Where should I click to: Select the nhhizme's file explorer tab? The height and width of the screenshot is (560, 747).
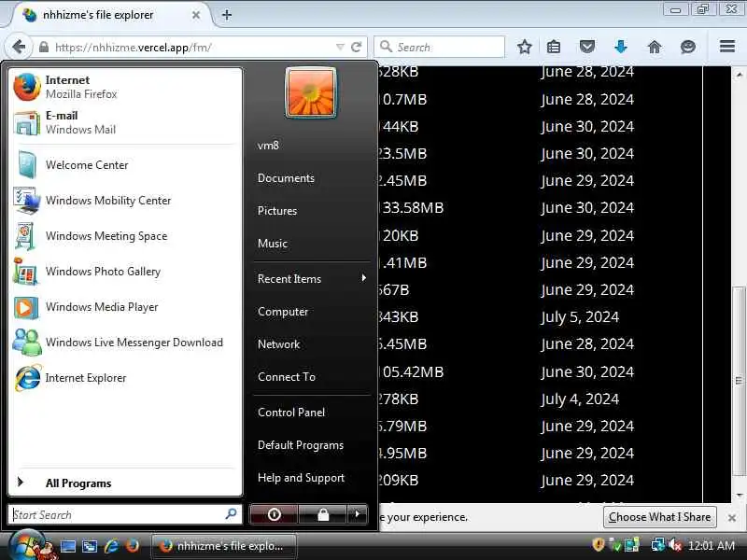coord(108,15)
